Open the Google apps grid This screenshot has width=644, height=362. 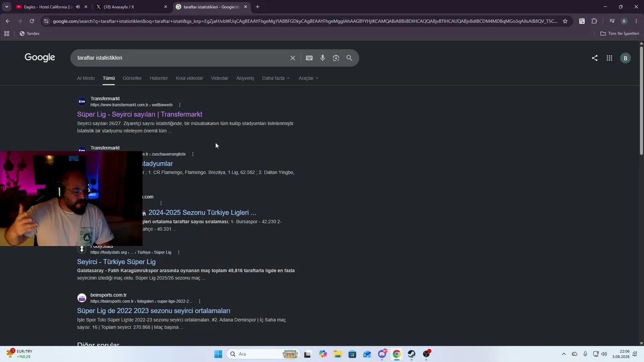pyautogui.click(x=609, y=58)
